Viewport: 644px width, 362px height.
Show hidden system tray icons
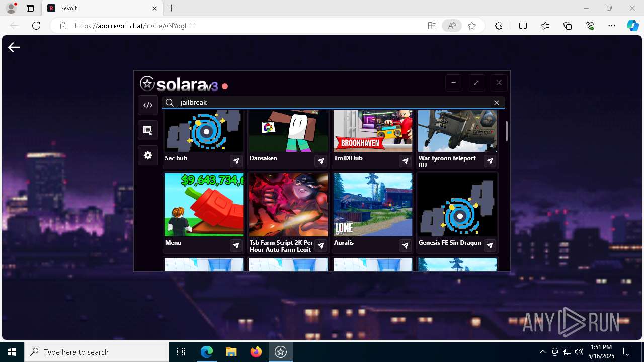pos(542,352)
